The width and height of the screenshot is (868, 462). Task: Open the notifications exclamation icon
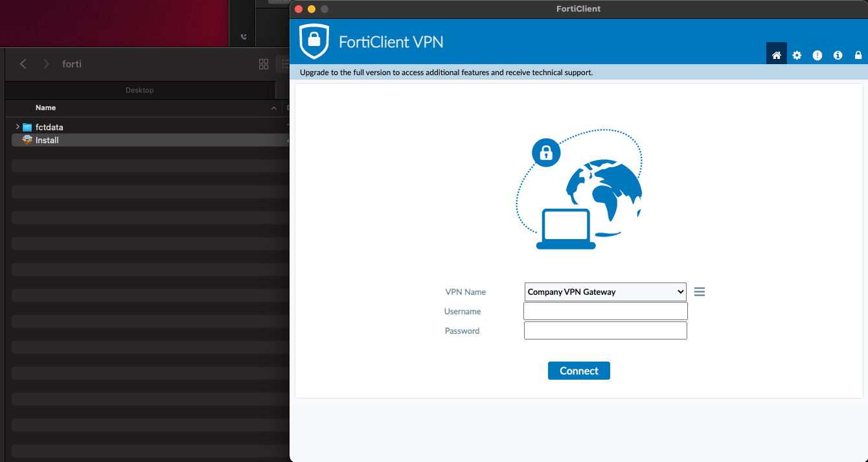pyautogui.click(x=817, y=55)
